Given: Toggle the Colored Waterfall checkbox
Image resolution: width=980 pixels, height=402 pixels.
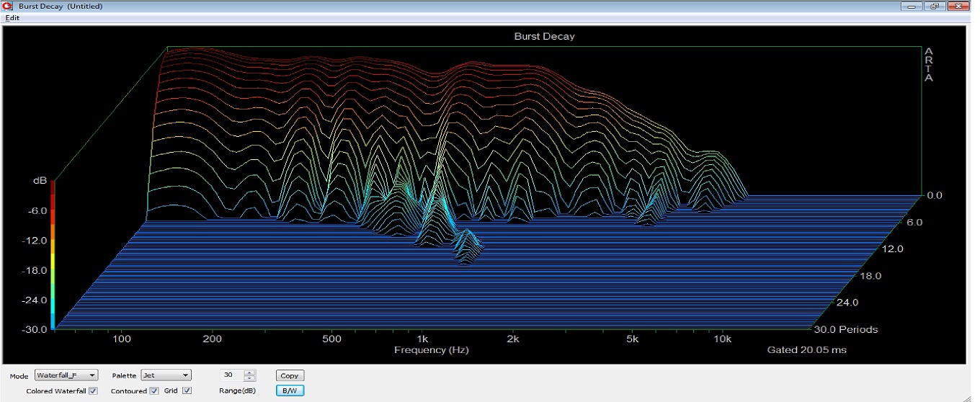Looking at the screenshot, I should (x=93, y=391).
